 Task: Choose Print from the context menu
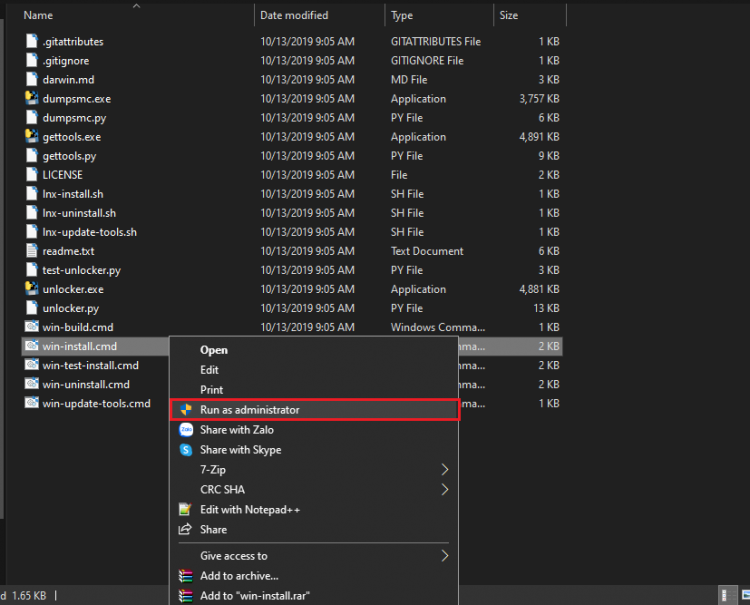pyautogui.click(x=211, y=390)
